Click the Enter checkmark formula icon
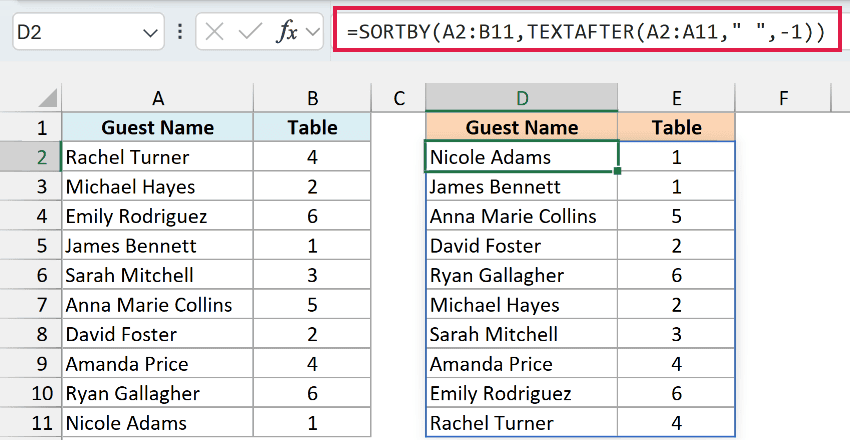This screenshot has width=850, height=440. [250, 33]
